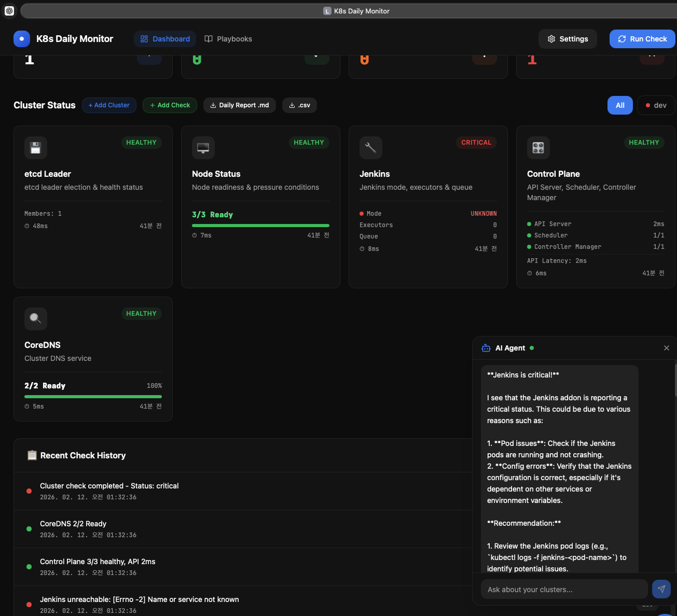Click the HEALTHY badge on the Control Plane card
Viewport: 677px width, 616px height.
[644, 143]
